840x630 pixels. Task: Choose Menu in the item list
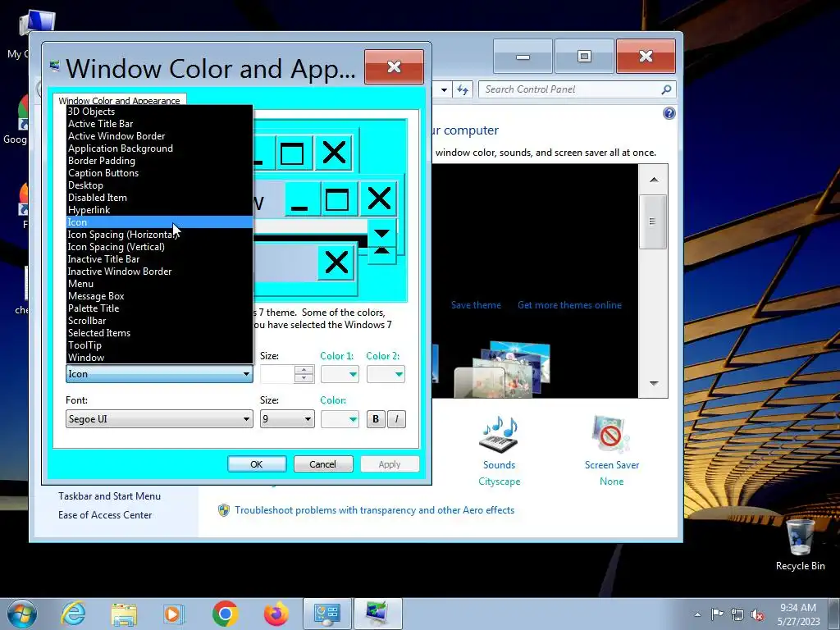pos(159,284)
